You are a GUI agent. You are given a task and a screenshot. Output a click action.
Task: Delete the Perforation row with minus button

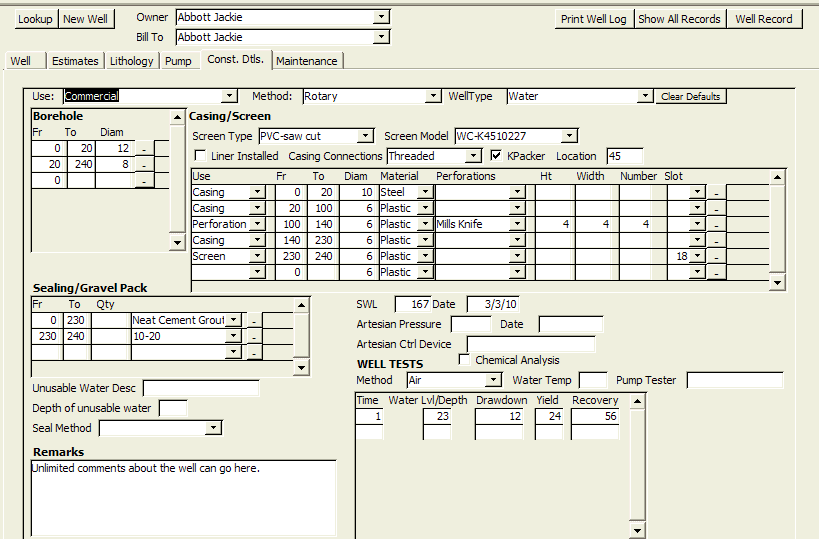pyautogui.click(x=716, y=225)
